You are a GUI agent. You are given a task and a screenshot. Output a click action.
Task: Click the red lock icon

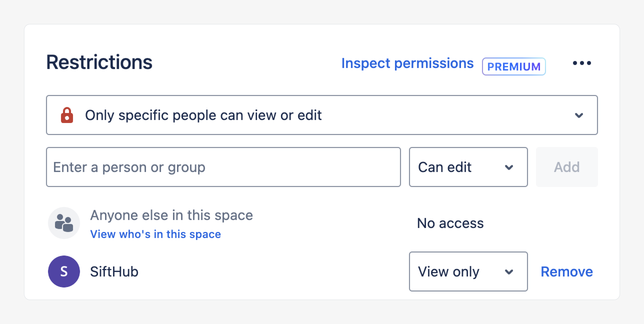67,115
